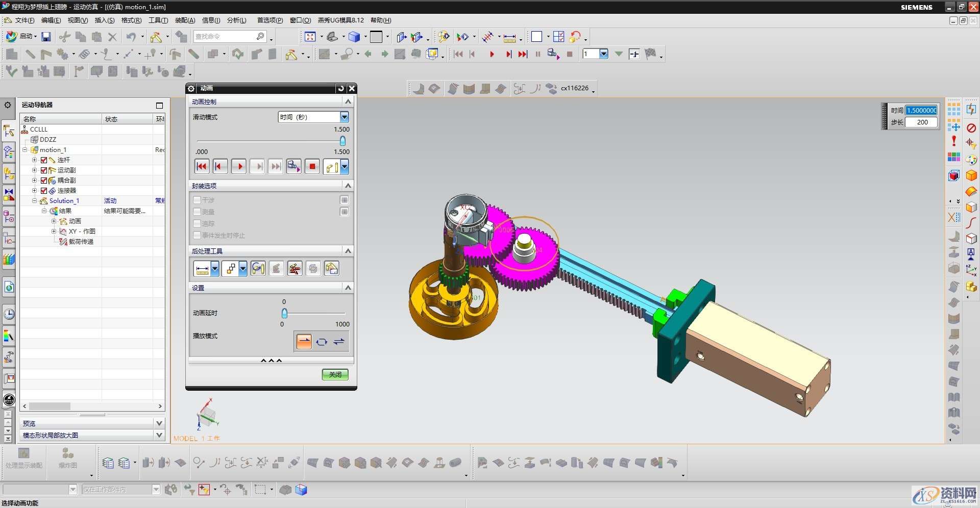This screenshot has width=980, height=508.
Task: Open the 文件(F) menu
Action: click(24, 20)
